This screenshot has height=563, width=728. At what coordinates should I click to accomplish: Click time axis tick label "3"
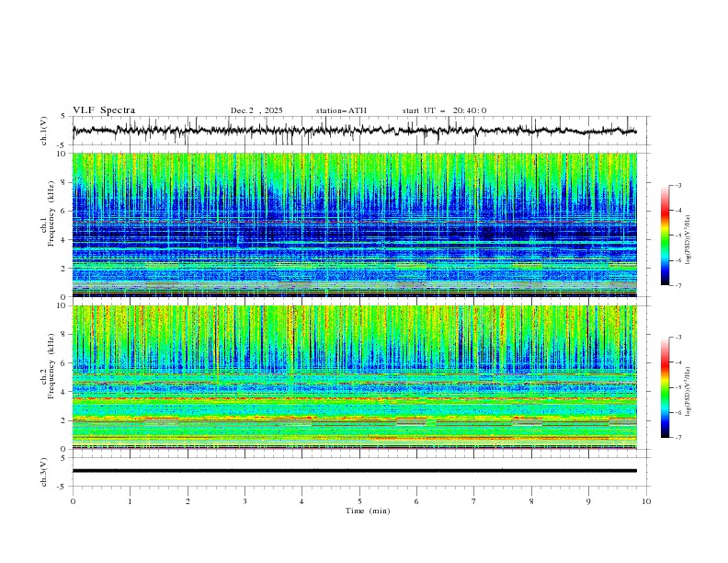point(245,501)
